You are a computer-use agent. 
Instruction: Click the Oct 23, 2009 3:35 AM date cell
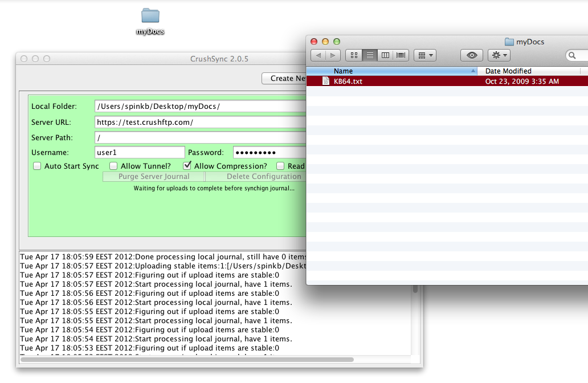[x=522, y=82]
